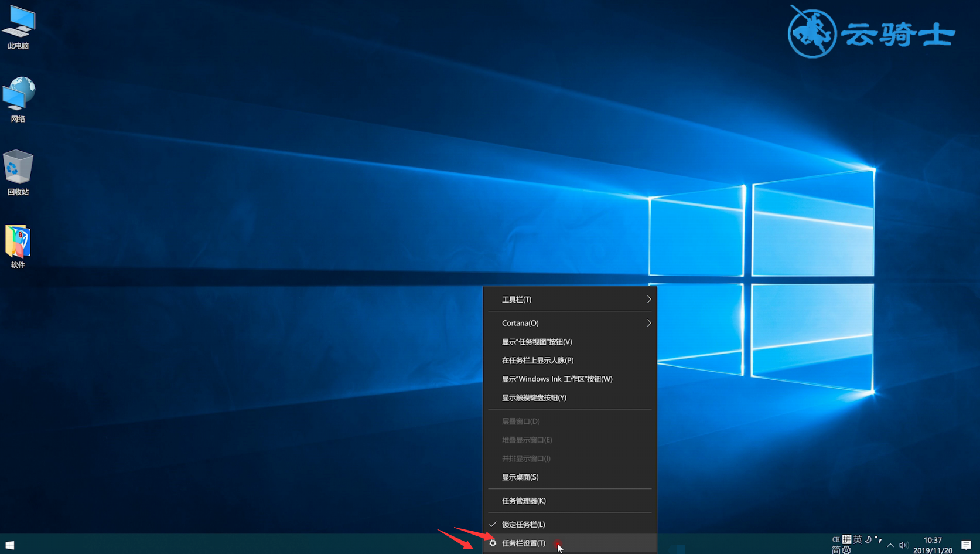Click the 并排显示窗口(I) menu entry
The width and height of the screenshot is (980, 554).
point(569,458)
